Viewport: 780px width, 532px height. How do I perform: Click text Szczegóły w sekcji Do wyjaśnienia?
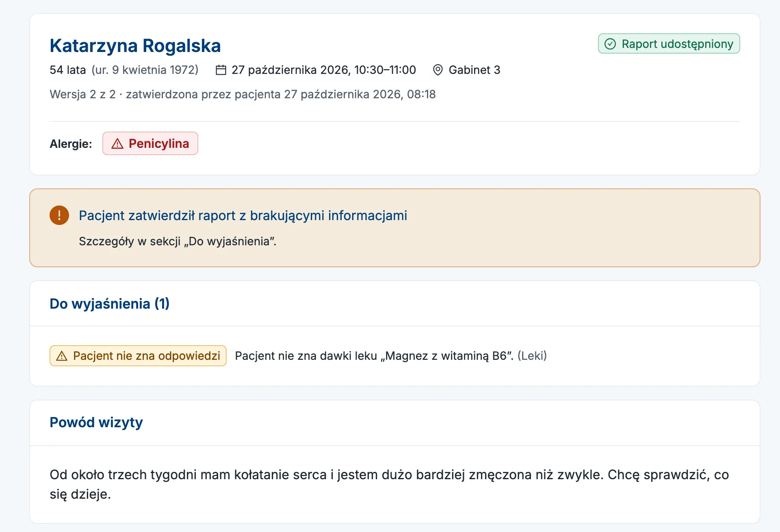178,241
